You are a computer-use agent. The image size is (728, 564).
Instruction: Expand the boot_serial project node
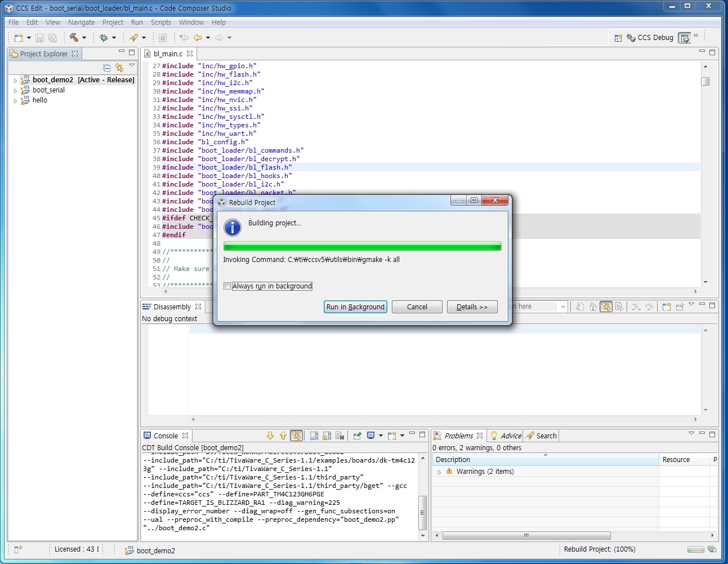15,91
